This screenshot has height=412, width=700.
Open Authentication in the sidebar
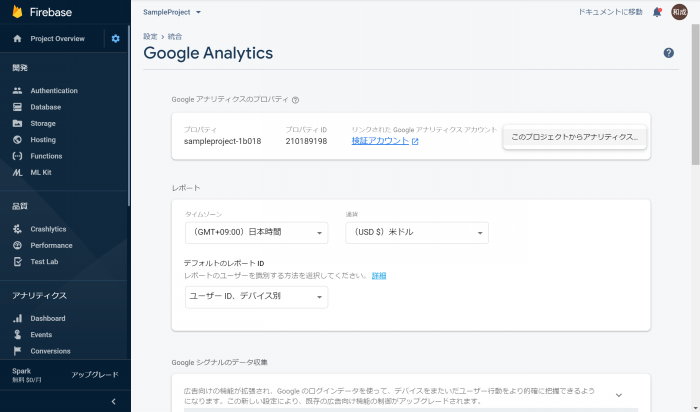pyautogui.click(x=54, y=91)
